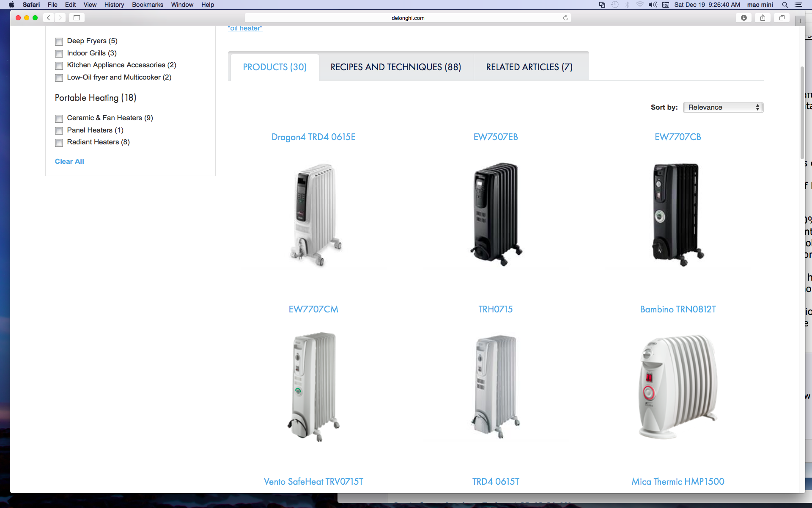Click the Clear All filters link
This screenshot has height=508, width=812.
pyautogui.click(x=69, y=162)
